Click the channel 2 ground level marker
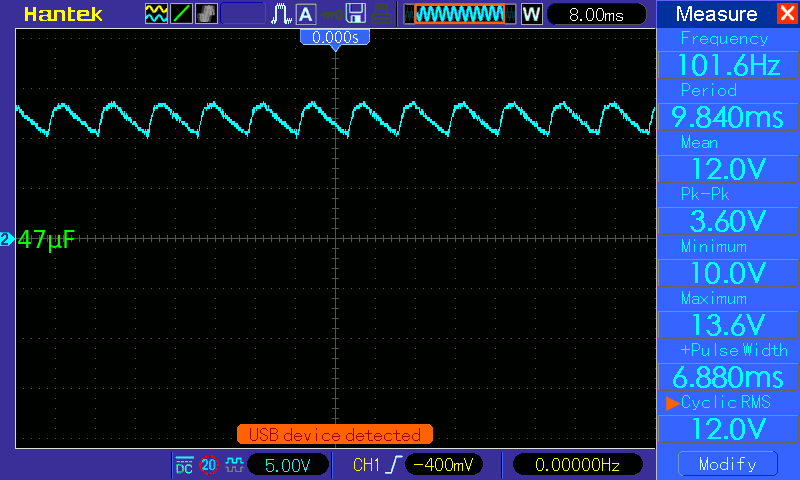Viewport: 800px width, 480px height. [7, 239]
